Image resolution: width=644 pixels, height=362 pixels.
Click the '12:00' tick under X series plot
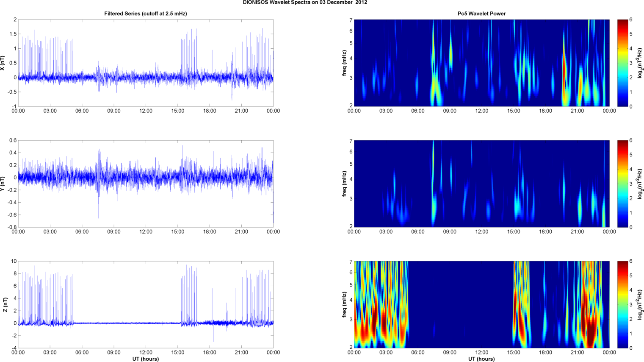click(x=146, y=111)
